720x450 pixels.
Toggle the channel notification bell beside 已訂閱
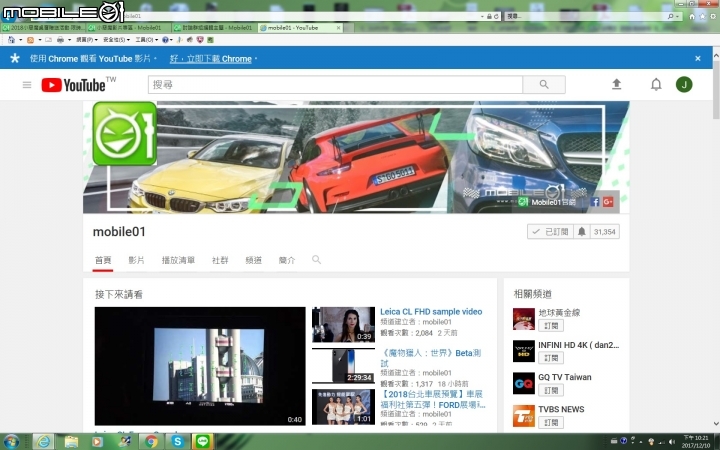[x=581, y=232]
